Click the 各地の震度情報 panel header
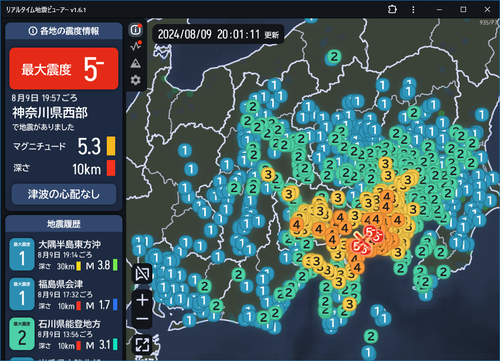Viewport: 500px width, 361px height. [x=64, y=31]
